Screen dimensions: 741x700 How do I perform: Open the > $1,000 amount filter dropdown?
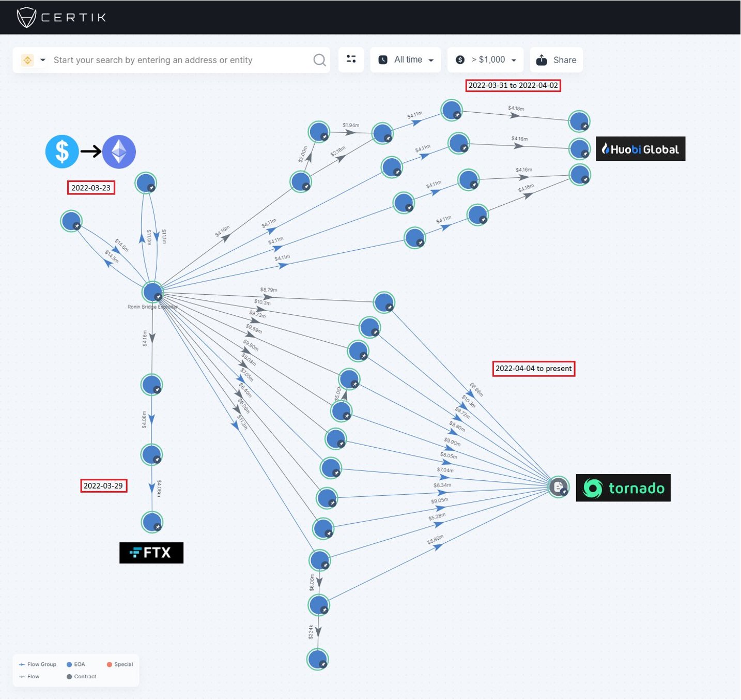click(485, 60)
